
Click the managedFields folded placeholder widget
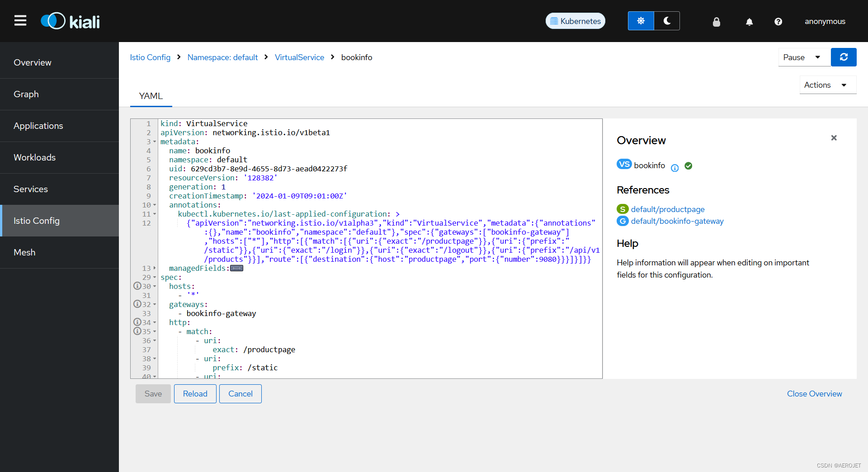point(236,268)
